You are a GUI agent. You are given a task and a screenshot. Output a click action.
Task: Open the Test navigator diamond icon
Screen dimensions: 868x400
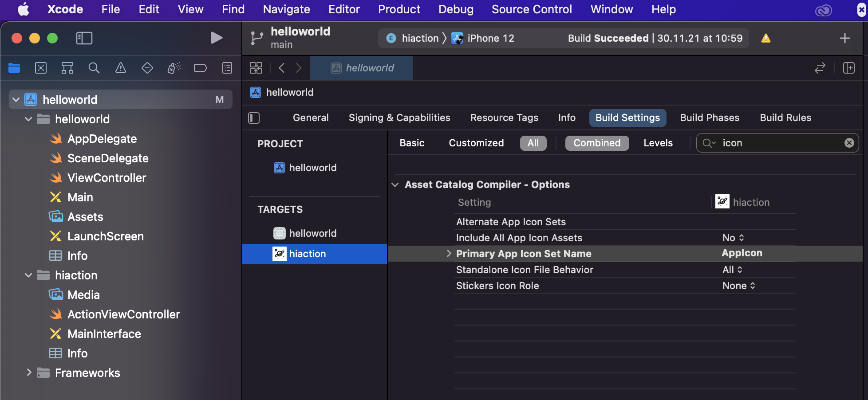coord(147,68)
